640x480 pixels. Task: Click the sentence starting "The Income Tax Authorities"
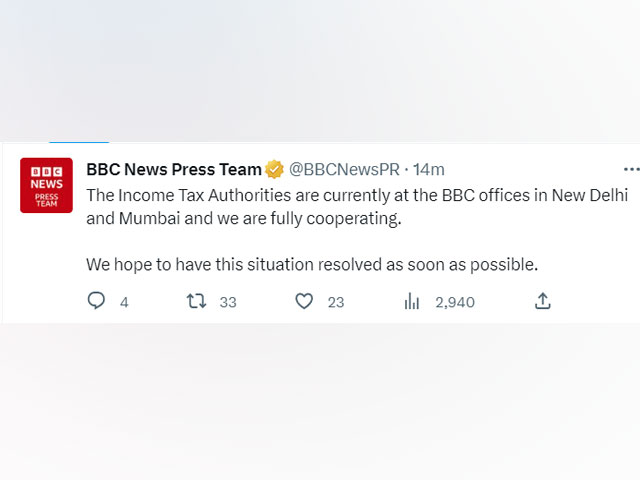[300, 195]
